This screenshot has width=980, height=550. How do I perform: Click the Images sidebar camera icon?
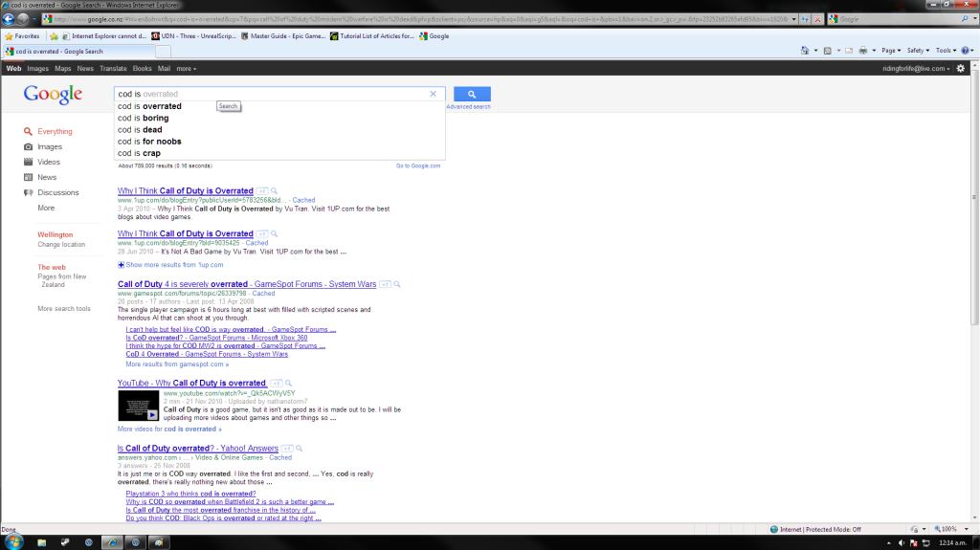(x=28, y=147)
